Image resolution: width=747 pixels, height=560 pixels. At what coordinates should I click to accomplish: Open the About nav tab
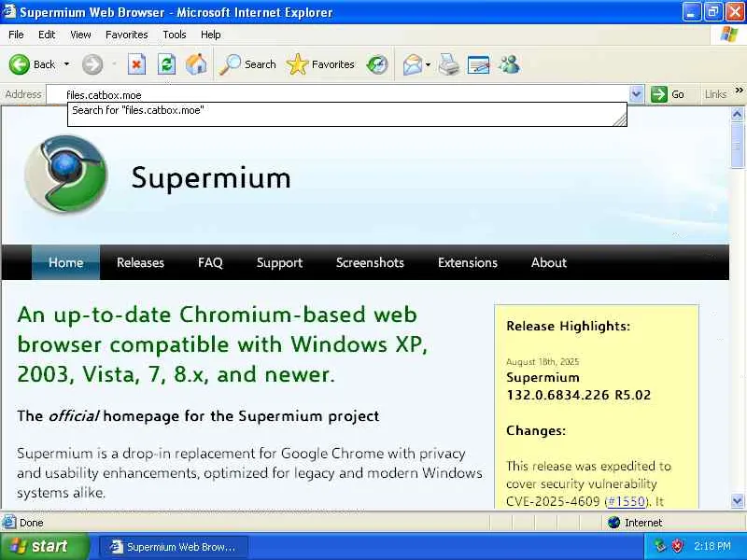tap(549, 262)
